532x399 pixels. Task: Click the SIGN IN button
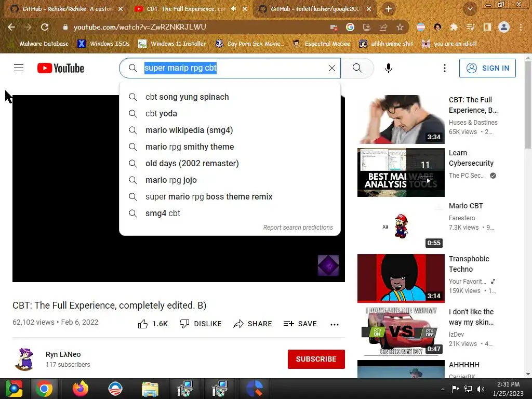point(487,68)
